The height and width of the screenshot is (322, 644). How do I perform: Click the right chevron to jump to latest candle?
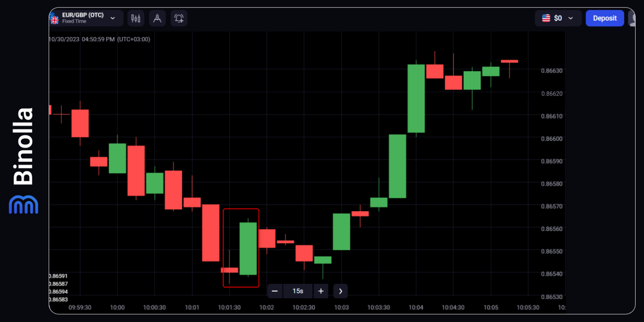coord(340,291)
